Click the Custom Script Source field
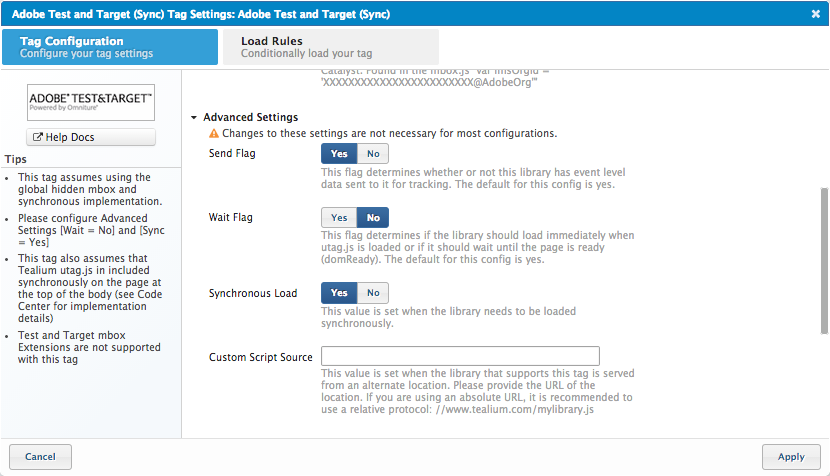Viewport: 830px width, 476px height. coord(460,356)
